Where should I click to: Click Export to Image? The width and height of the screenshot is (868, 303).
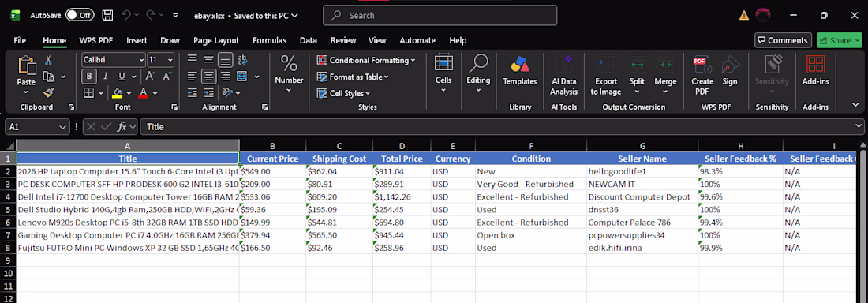pyautogui.click(x=605, y=76)
